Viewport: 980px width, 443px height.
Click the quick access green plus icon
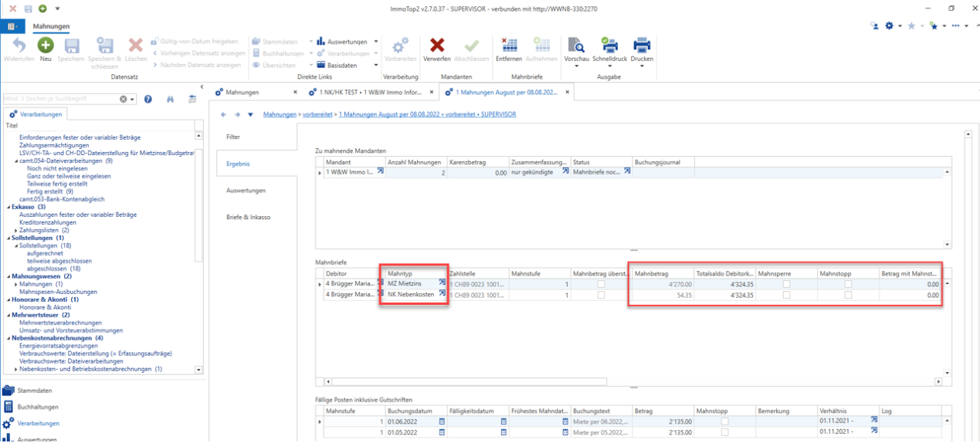click(42, 8)
